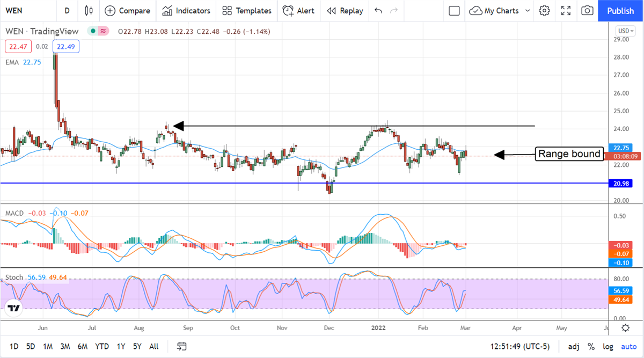Select the 3M time range
Screen dimensions: 644x358
coord(65,346)
